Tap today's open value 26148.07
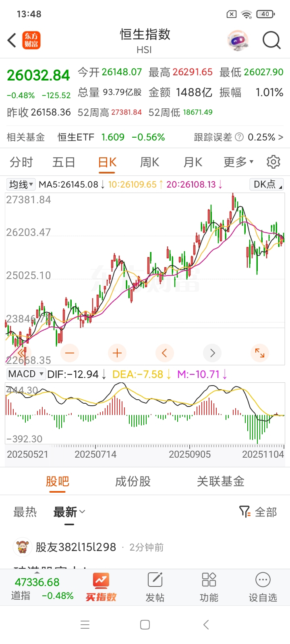This screenshot has height=644, width=290. (122, 72)
